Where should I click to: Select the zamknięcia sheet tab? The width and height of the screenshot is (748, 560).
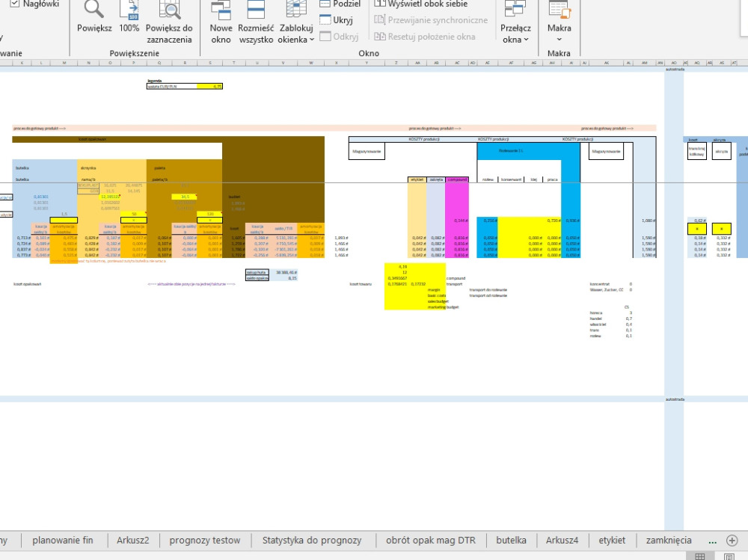coord(668,540)
